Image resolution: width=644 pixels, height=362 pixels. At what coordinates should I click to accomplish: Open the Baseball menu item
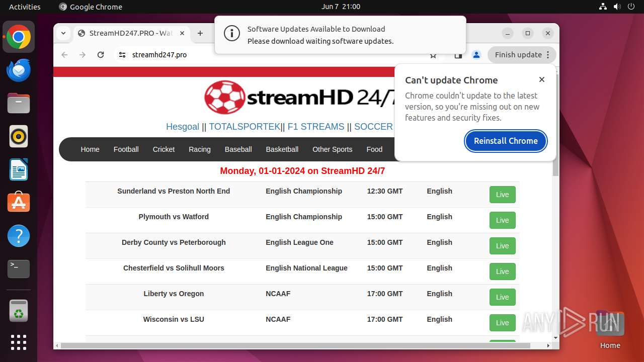pos(238,149)
